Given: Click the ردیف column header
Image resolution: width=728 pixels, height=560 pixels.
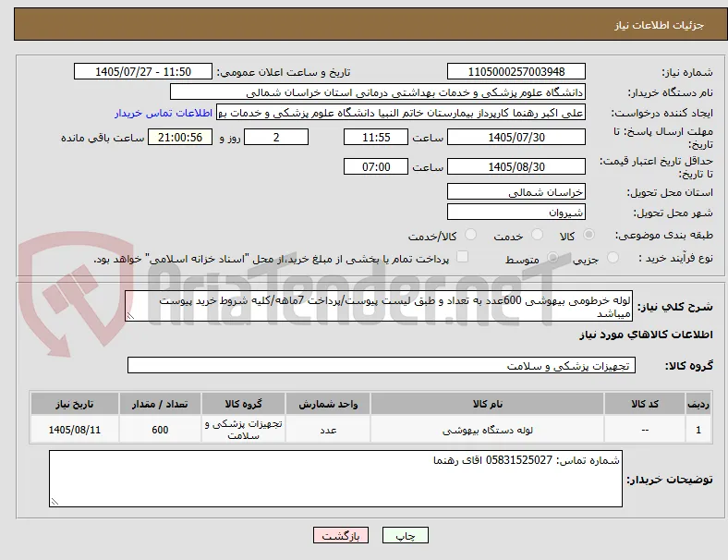Looking at the screenshot, I should (x=698, y=404).
